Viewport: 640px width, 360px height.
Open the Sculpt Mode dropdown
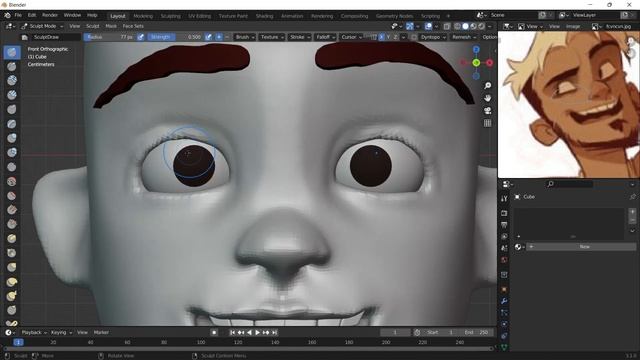click(x=42, y=26)
